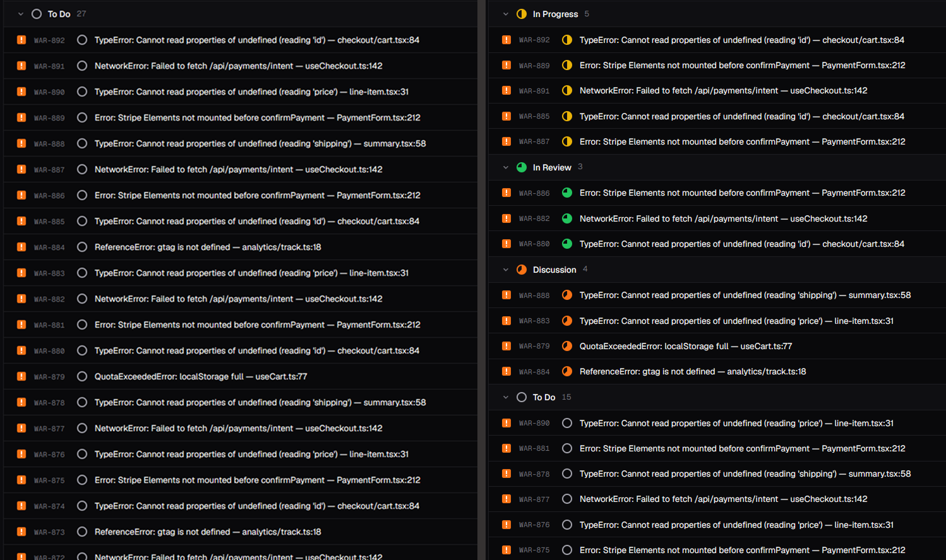The height and width of the screenshot is (560, 946).
Task: Open WAR-885 TypeError issue title in left pane
Action: [257, 221]
